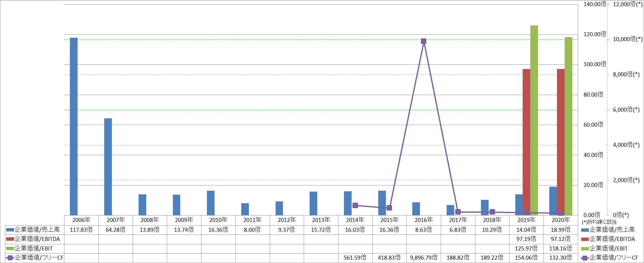The height and width of the screenshot is (263, 644).
Task: Click the 60.00倍 axis label
Action: (593, 125)
